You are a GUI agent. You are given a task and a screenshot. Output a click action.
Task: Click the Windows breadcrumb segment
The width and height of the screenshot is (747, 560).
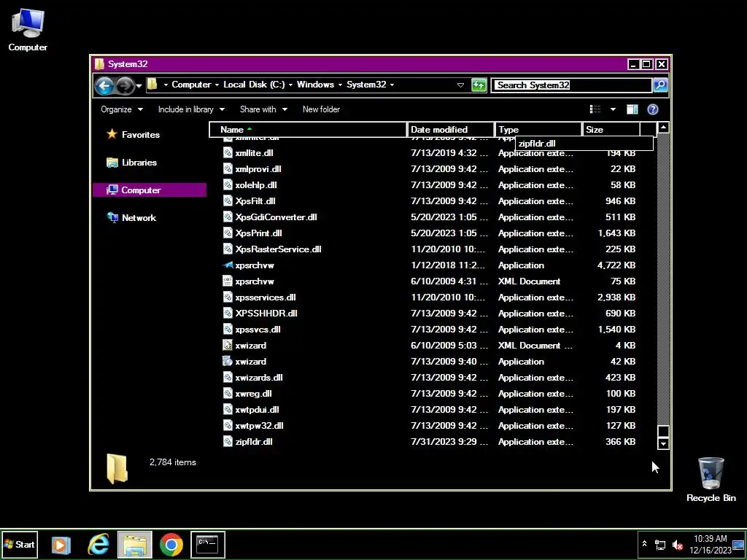click(315, 85)
